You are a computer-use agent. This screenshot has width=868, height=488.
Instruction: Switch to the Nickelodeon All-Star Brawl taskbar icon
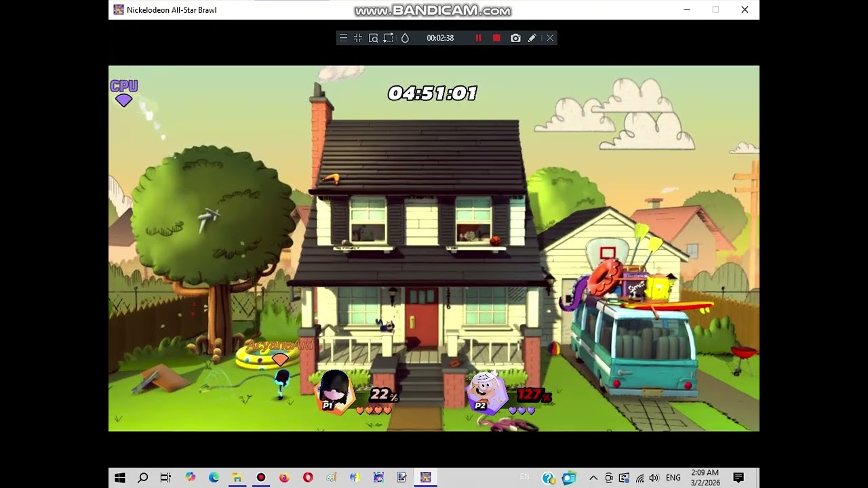coord(426,478)
